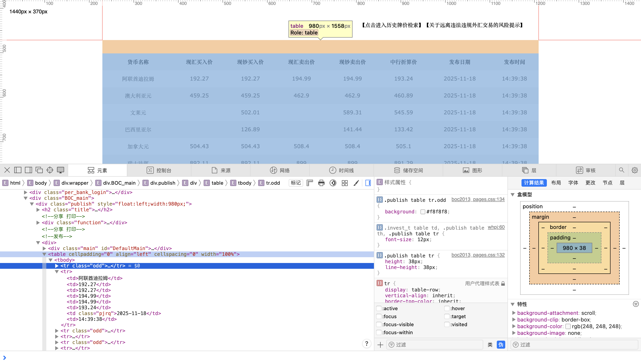Image resolution: width=641 pixels, height=364 pixels.
Task: Tick the :focus-within checkbox
Action: click(379, 332)
